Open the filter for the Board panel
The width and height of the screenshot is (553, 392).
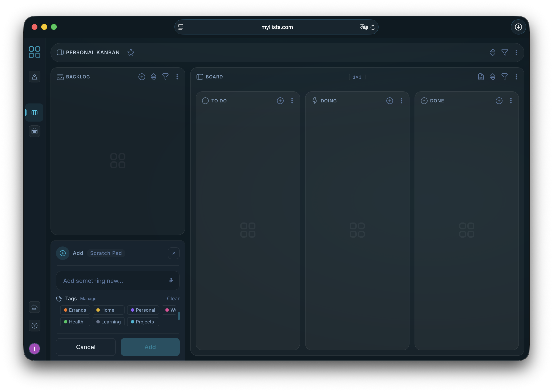505,77
